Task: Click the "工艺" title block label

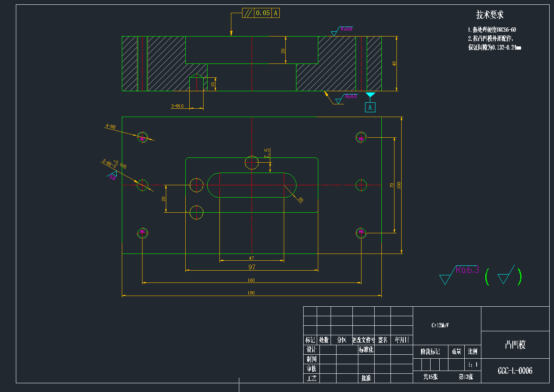Action: click(x=312, y=378)
